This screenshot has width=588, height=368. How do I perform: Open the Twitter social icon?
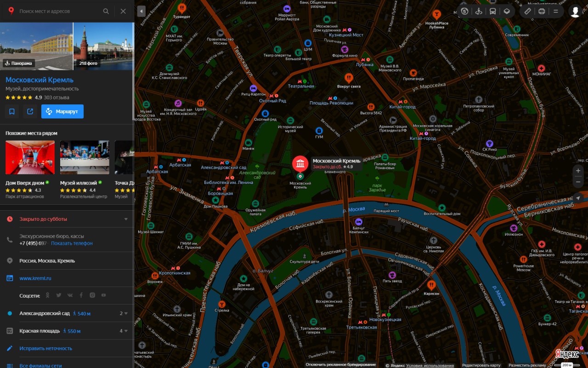click(x=59, y=295)
